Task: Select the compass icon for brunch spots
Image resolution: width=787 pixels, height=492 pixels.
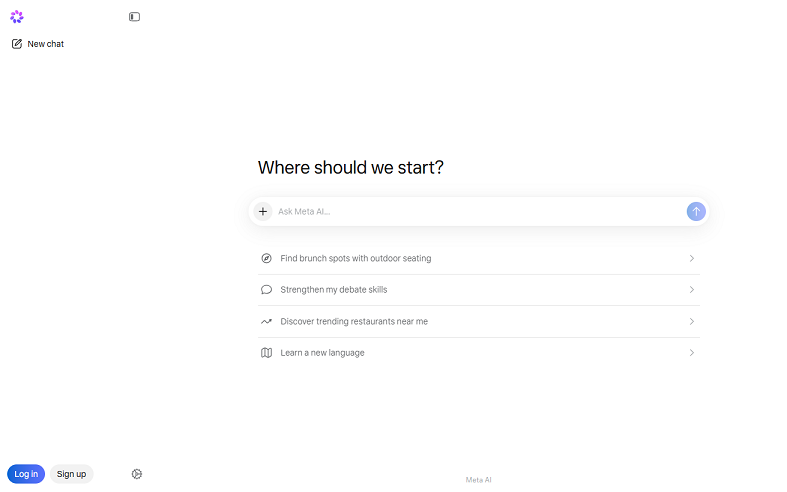Action: pos(267,258)
